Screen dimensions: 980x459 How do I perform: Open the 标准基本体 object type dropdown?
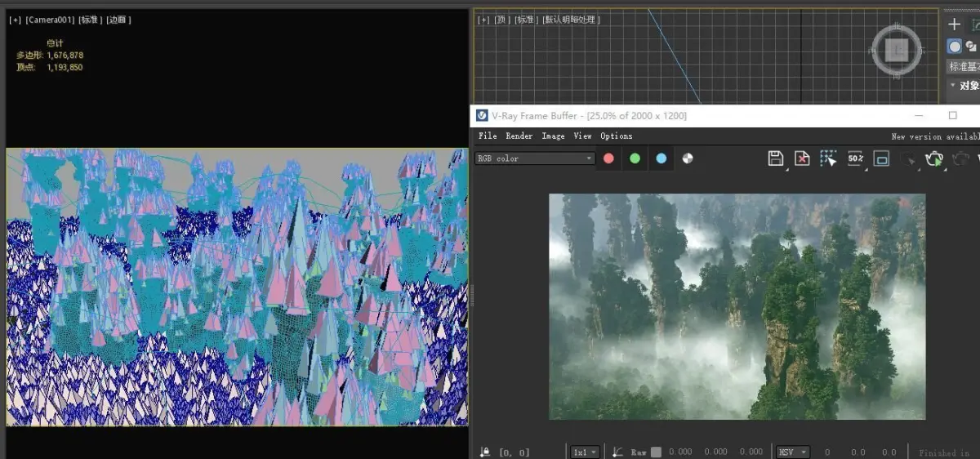pos(964,66)
